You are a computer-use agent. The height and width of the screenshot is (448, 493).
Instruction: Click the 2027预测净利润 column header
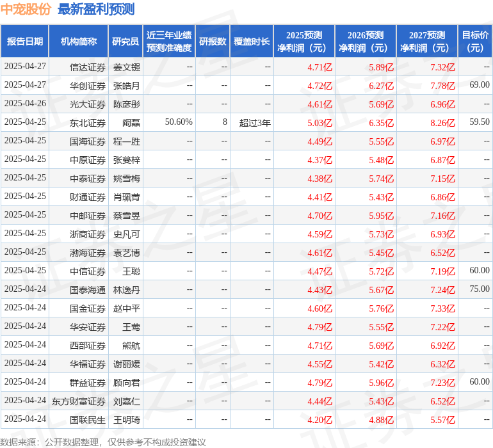427,42
